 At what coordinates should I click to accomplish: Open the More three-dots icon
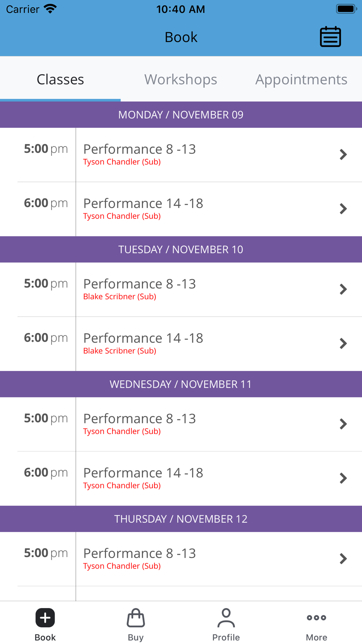coord(316,618)
